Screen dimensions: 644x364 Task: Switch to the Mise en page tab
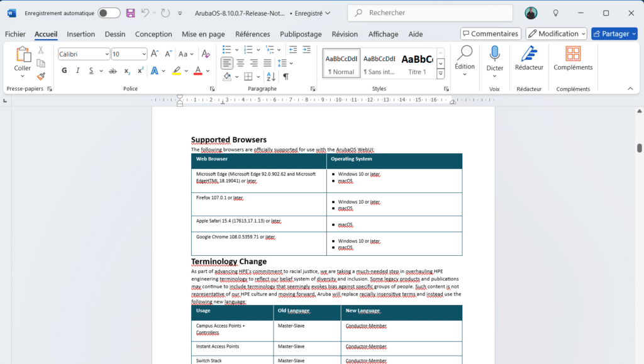[203, 34]
